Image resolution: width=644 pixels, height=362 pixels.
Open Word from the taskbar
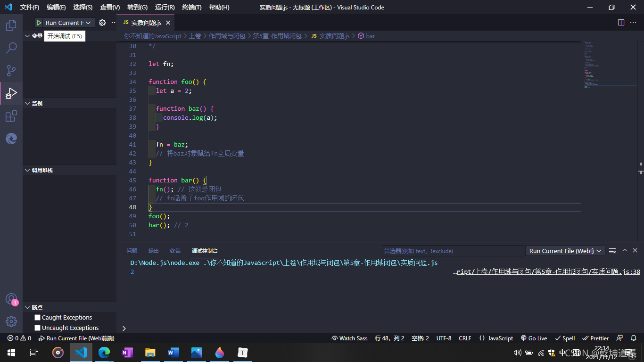click(173, 353)
